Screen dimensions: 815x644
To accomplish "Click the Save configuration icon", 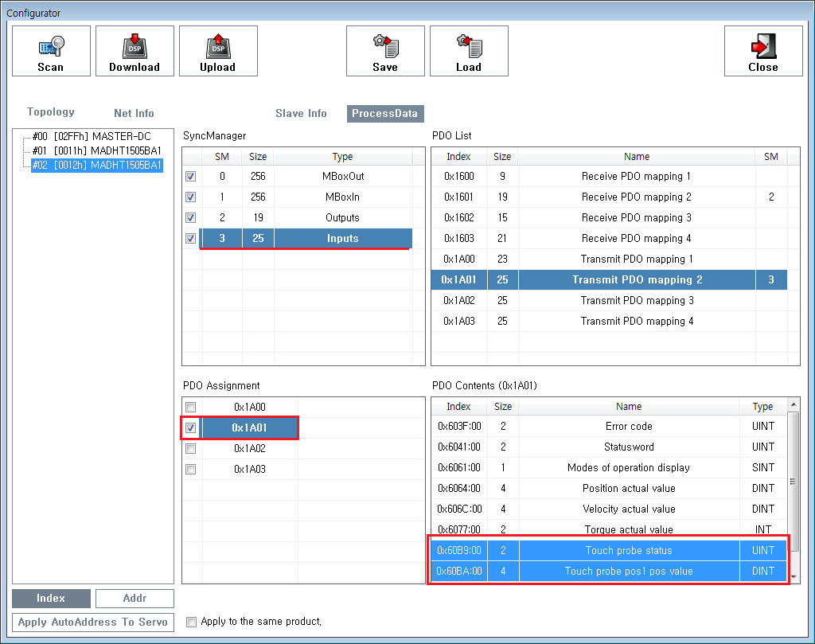I will click(x=385, y=51).
